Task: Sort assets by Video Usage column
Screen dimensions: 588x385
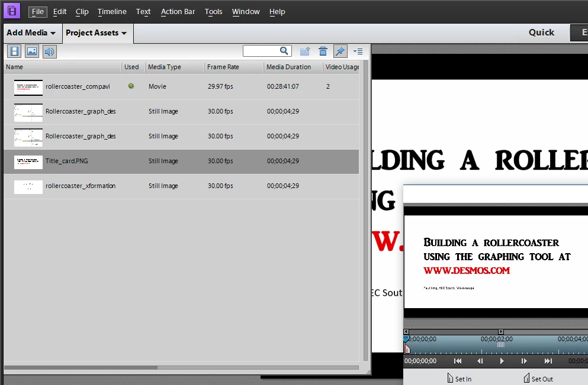Action: 341,67
